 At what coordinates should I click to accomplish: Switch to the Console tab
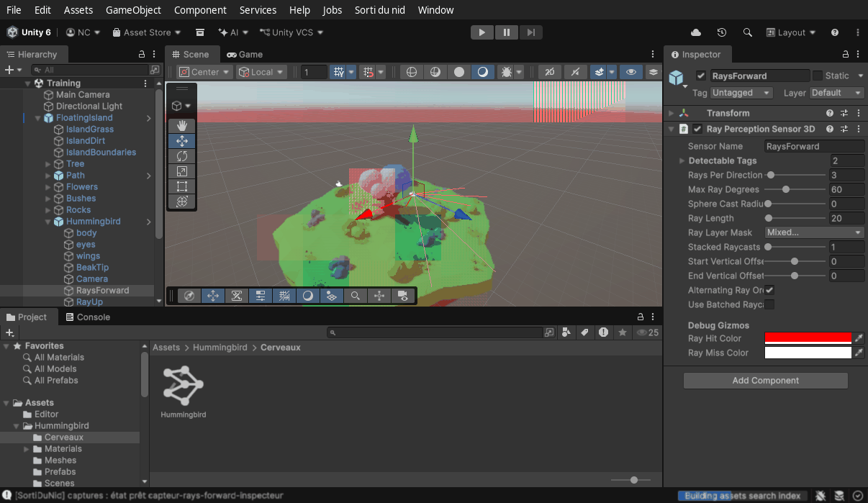87,317
